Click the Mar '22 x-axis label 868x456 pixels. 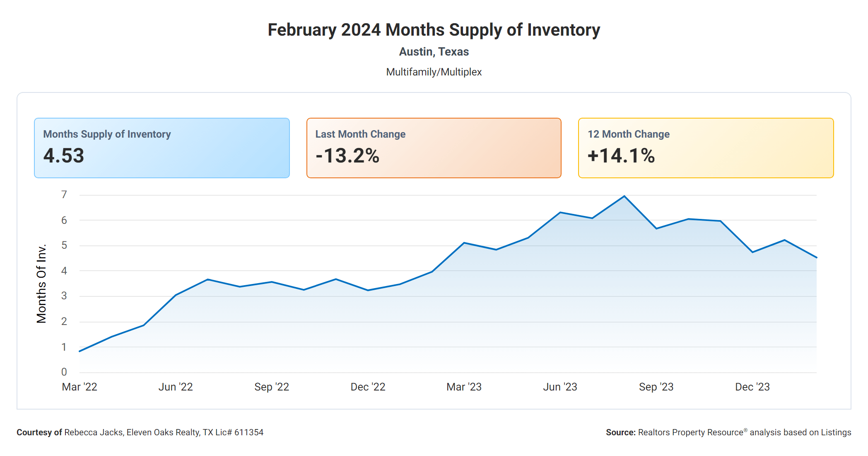tap(80, 387)
